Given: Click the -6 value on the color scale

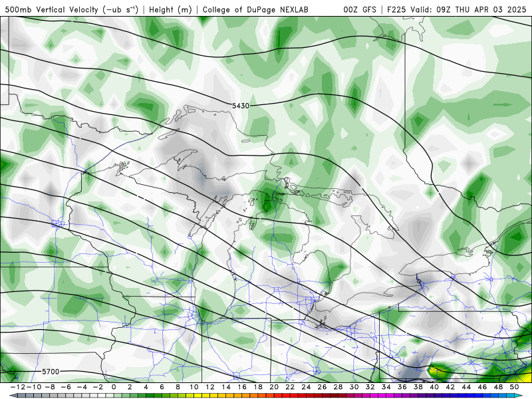Looking at the screenshot, I should [x=66, y=387].
